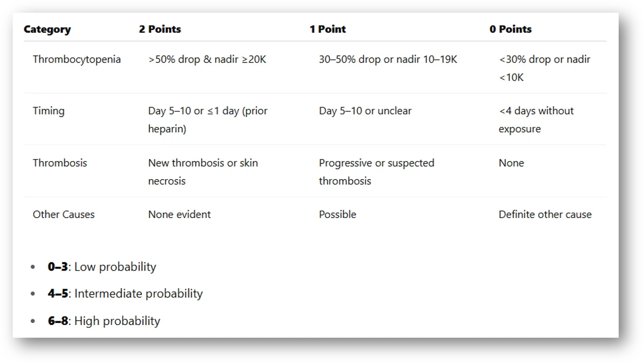This screenshot has width=644, height=363.
Task: Click the Thrombosis row label
Action: (59, 163)
